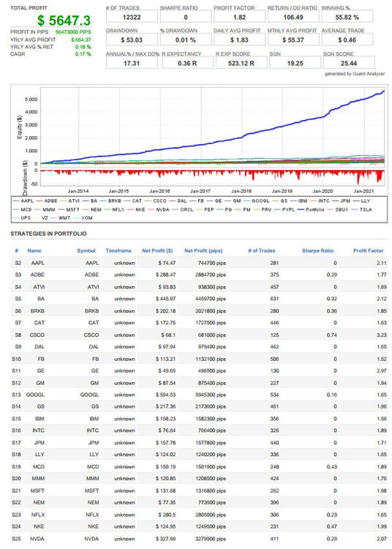
Task: Click monthly average profit value $ 55.37
Action: pyautogui.click(x=293, y=40)
